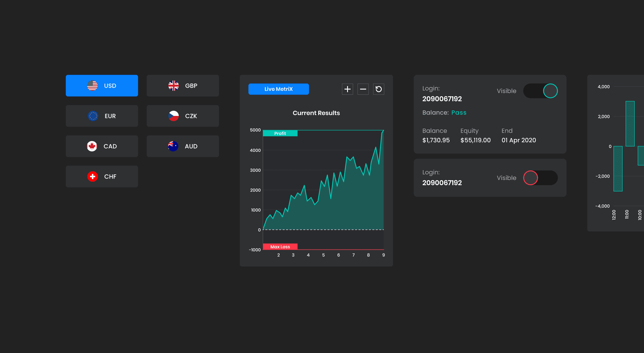
Task: Select the CHF currency button
Action: pyautogui.click(x=102, y=176)
